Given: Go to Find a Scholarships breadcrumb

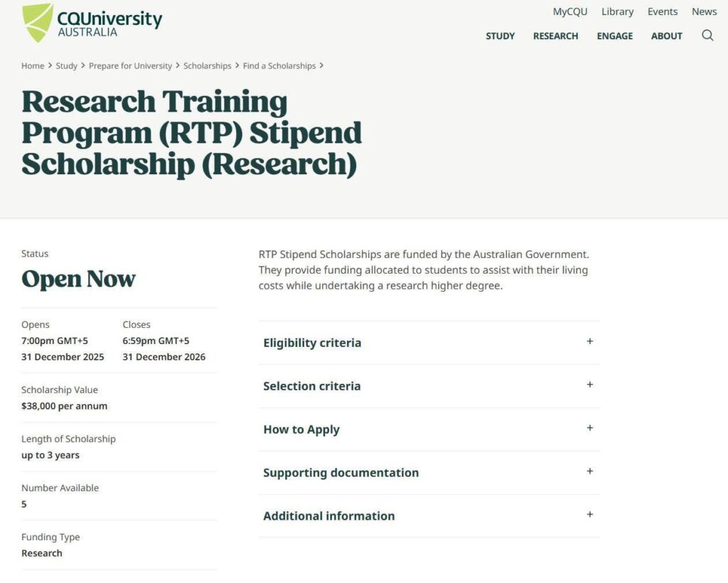Looking at the screenshot, I should (279, 65).
